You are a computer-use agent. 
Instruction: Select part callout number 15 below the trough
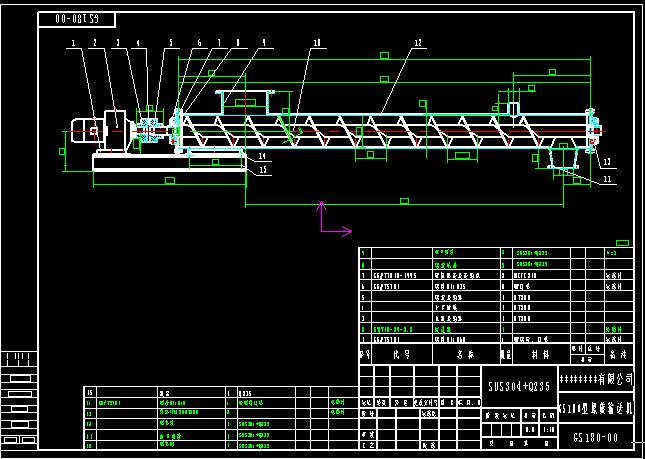(x=262, y=170)
